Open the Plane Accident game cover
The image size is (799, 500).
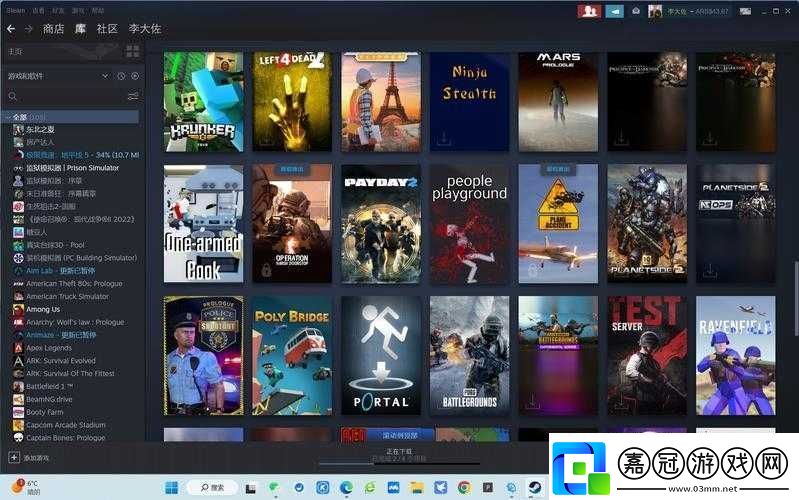point(558,223)
